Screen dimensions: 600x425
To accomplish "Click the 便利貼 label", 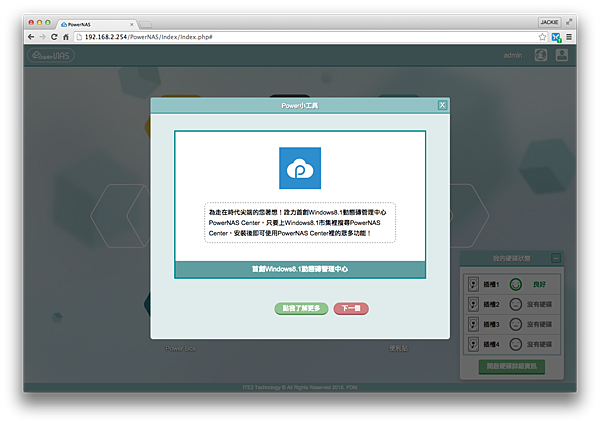I will click(398, 348).
